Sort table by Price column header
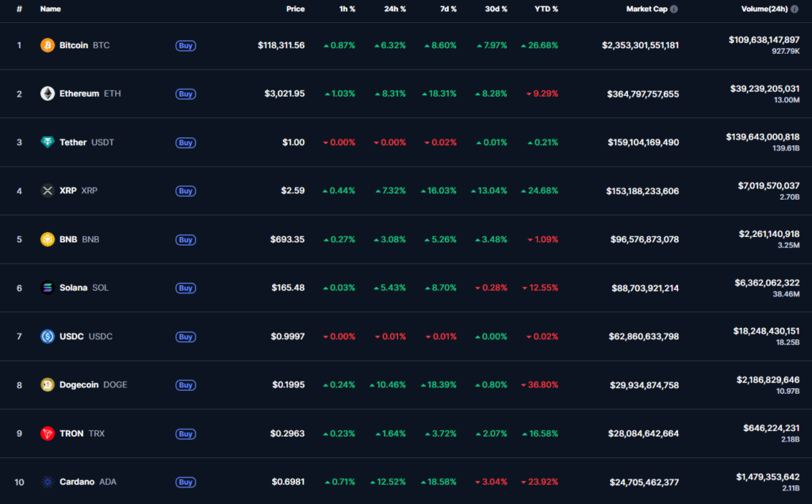The image size is (812, 504). (295, 10)
